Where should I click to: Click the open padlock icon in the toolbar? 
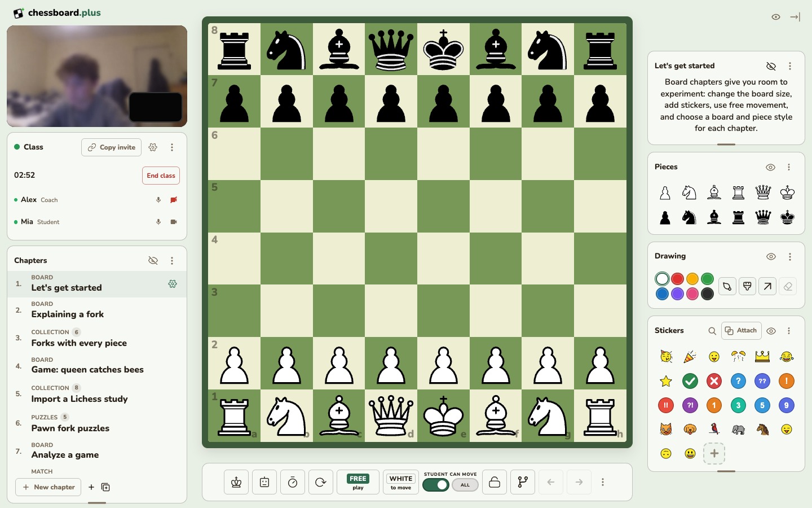click(495, 482)
